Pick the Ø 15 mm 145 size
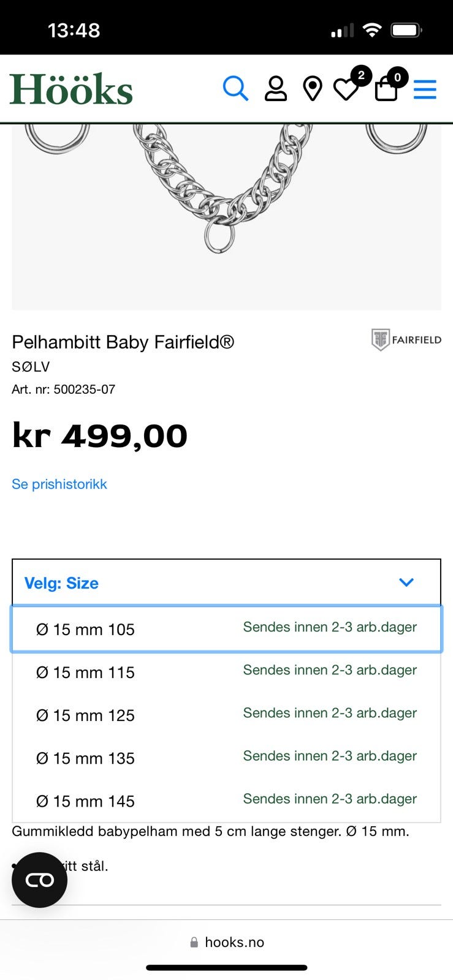Viewport: 453px width, 980px height. coord(226,801)
